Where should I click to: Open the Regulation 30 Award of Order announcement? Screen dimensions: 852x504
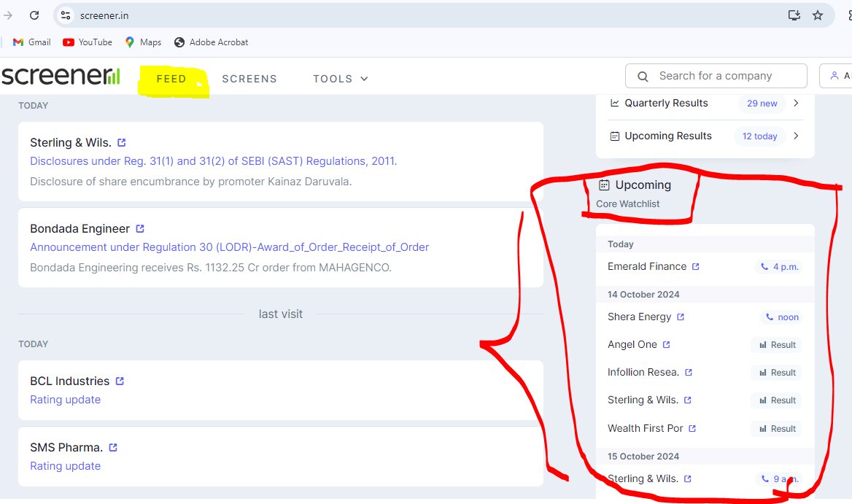pos(229,247)
